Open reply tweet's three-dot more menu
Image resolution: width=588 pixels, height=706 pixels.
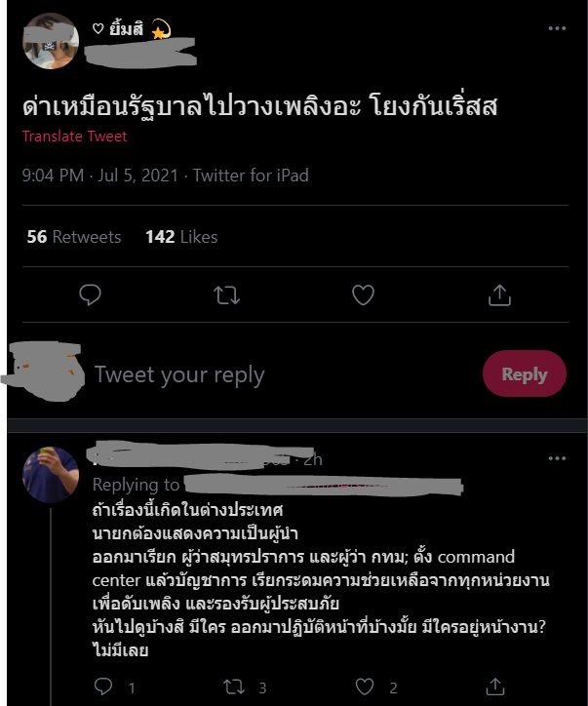(557, 458)
